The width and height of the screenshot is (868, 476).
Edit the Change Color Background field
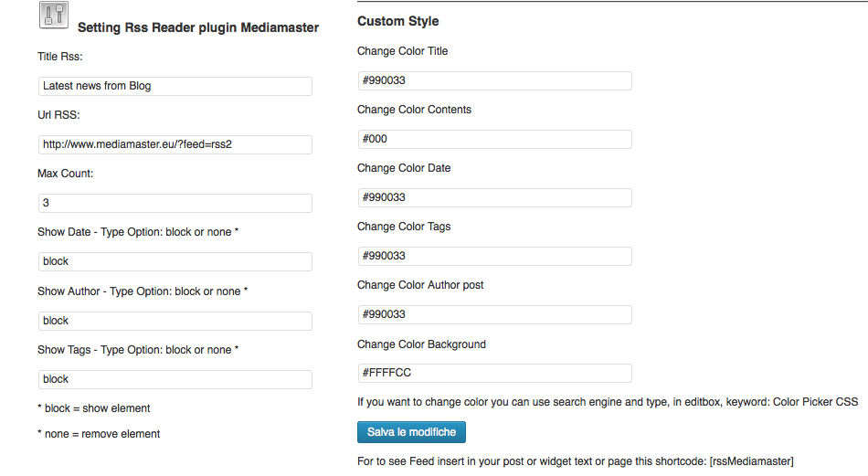pos(494,373)
